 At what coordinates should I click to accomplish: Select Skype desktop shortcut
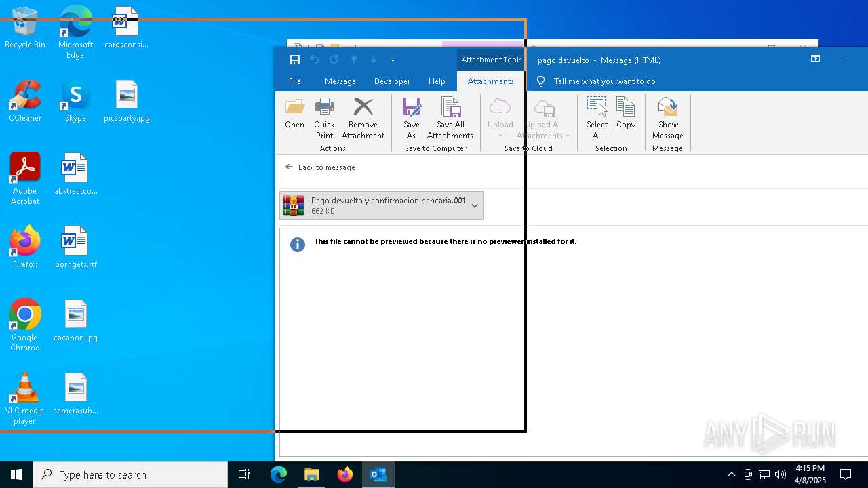pos(75,102)
